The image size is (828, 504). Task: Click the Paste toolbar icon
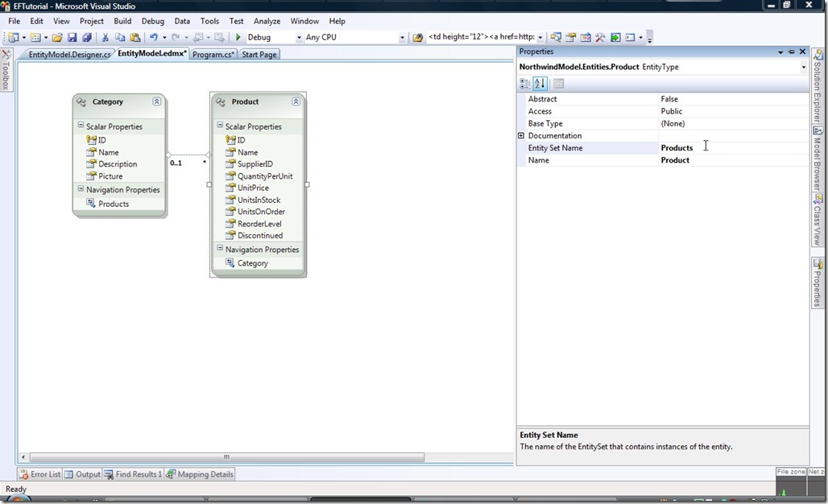point(135,38)
